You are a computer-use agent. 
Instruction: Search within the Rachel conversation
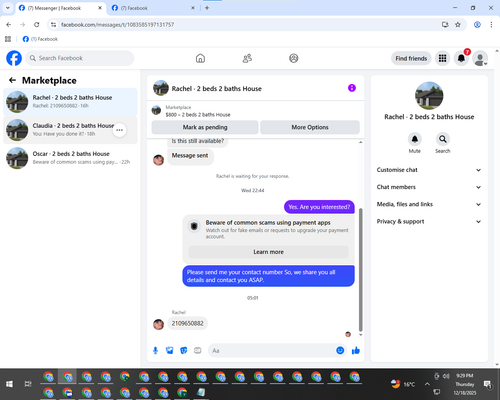pos(443,139)
